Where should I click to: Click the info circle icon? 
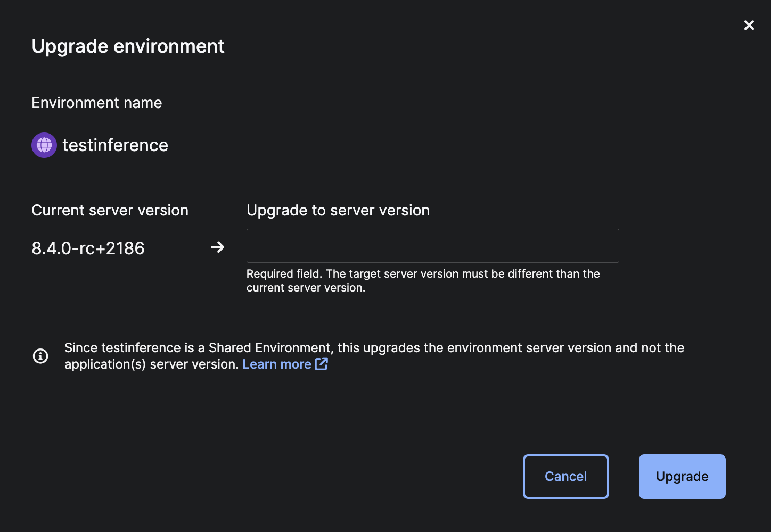click(40, 356)
